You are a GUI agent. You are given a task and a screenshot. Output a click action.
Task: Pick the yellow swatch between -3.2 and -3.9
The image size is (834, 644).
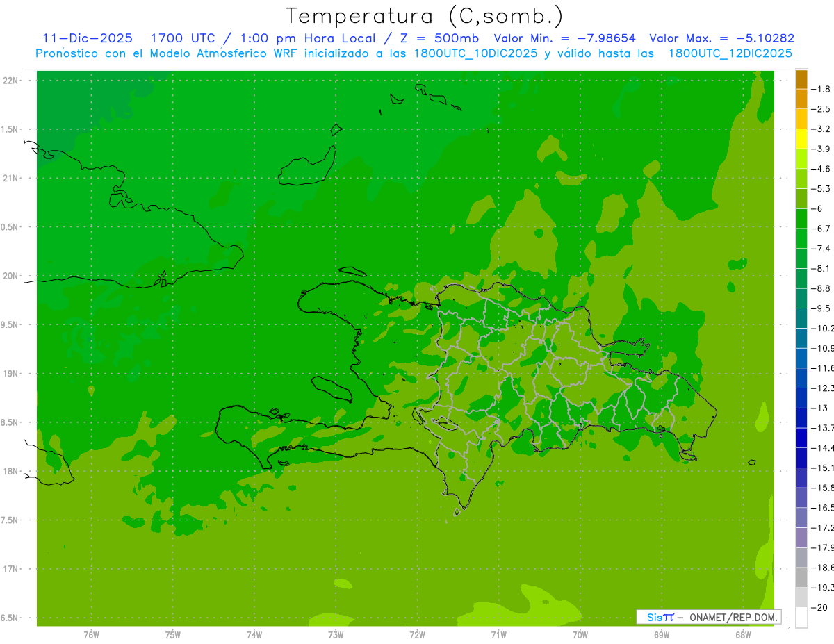[801, 139]
